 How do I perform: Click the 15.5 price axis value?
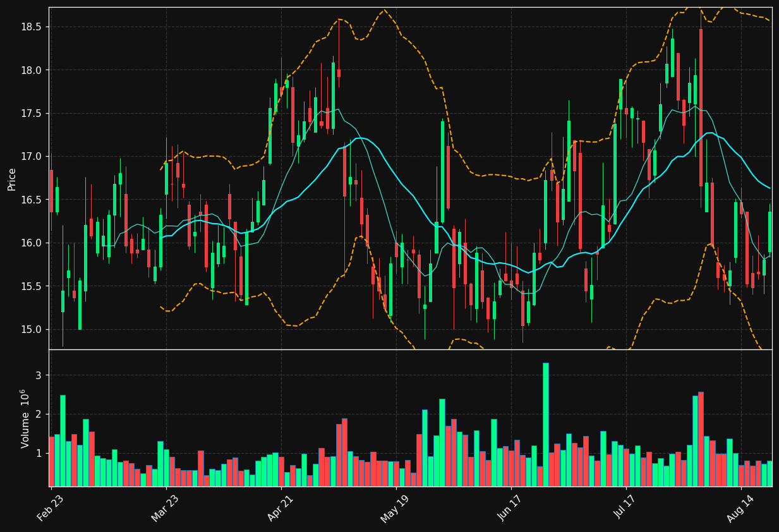32,286
